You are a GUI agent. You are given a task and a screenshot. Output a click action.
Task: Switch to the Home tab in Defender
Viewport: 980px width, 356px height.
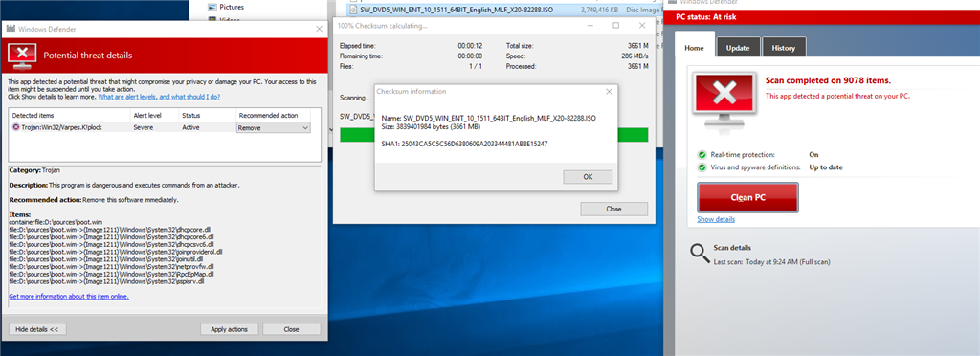695,48
